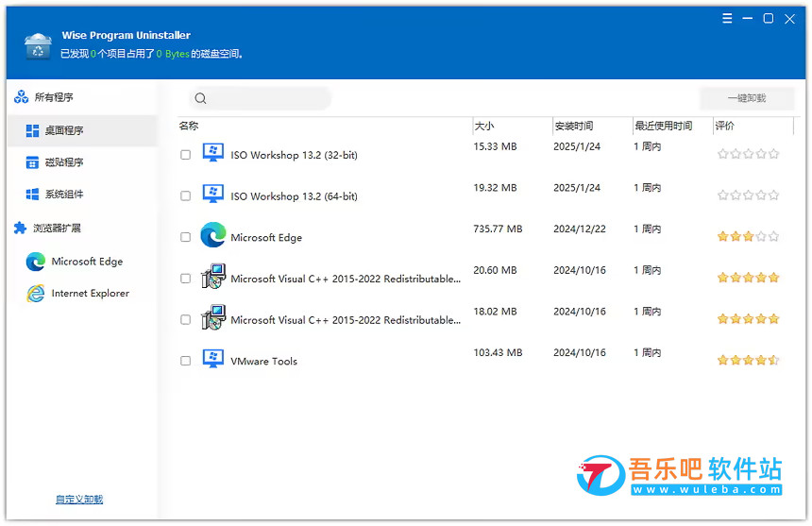
Task: Focus the program search field
Action: click(260, 98)
